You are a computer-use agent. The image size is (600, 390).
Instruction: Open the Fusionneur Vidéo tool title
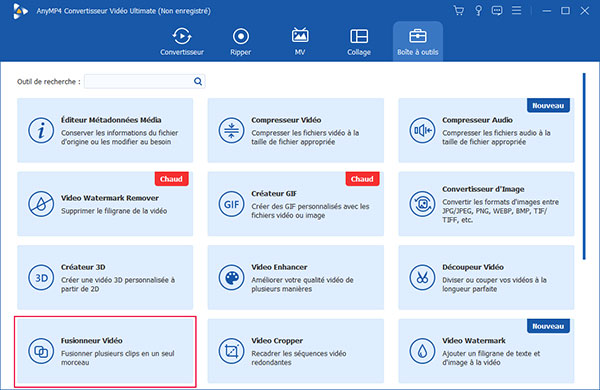[x=92, y=341]
